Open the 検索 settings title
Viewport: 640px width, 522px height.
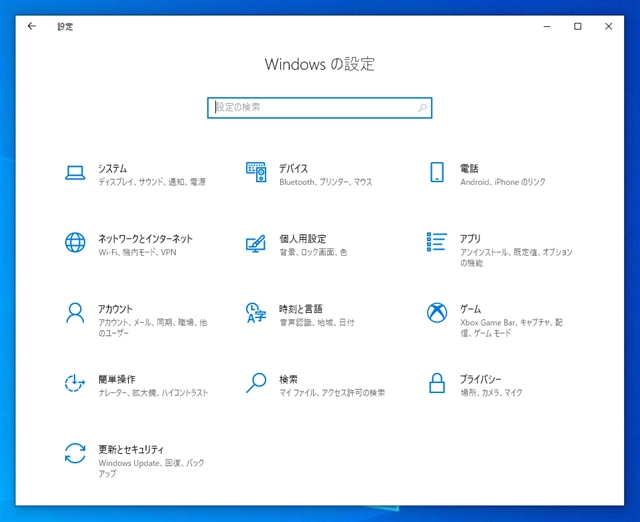coord(288,379)
